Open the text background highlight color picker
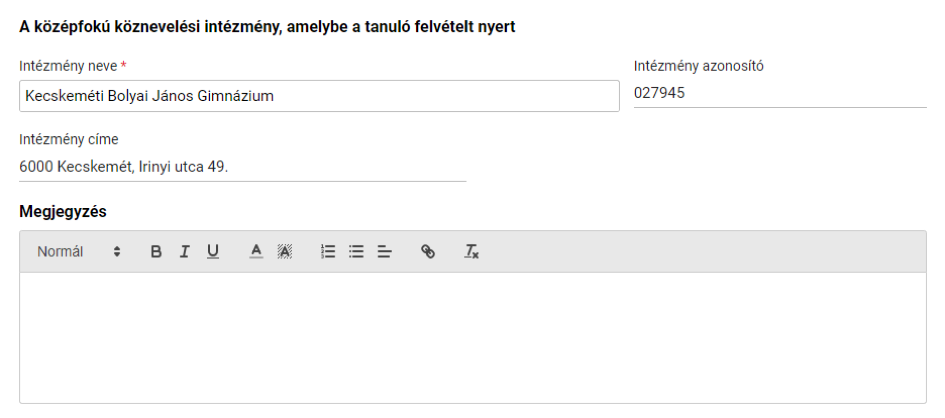The height and width of the screenshot is (418, 945). tap(284, 252)
